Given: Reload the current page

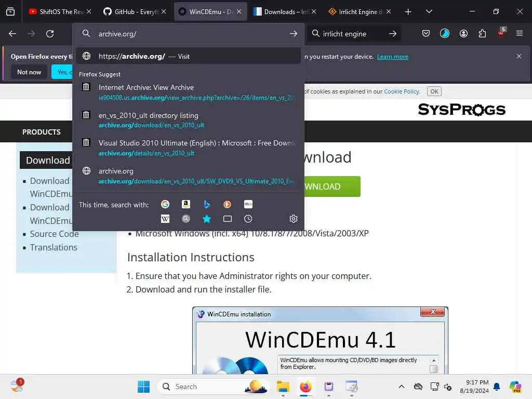Looking at the screenshot, I should click(x=50, y=34).
